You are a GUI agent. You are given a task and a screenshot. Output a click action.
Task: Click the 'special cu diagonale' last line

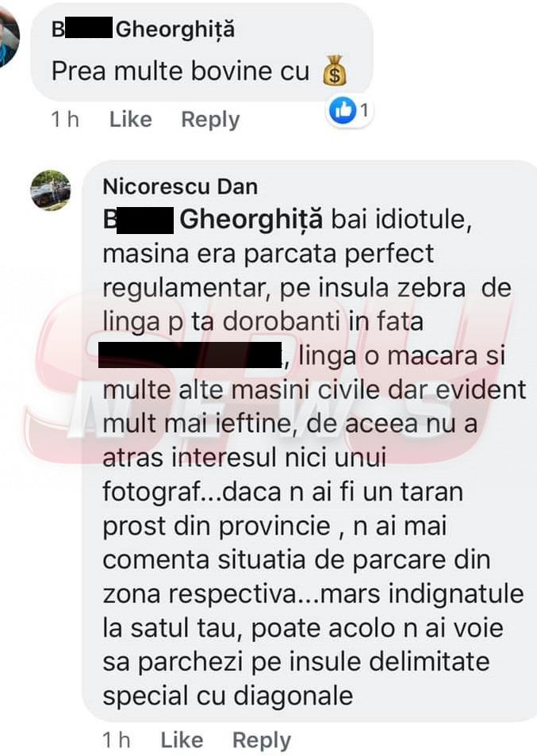click(228, 696)
